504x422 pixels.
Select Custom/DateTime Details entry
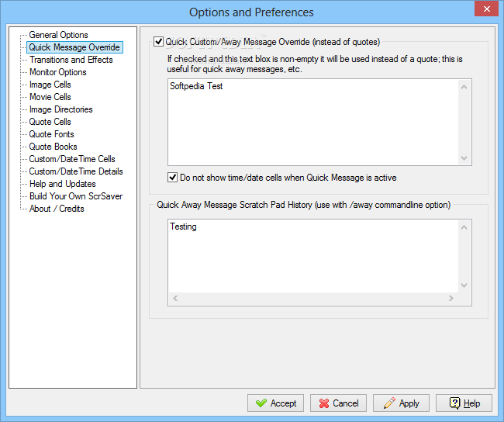pyautogui.click(x=76, y=171)
